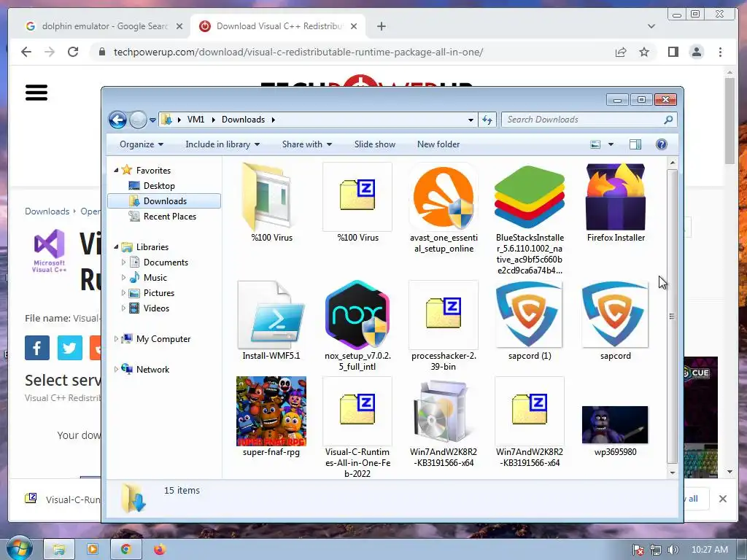Image resolution: width=747 pixels, height=560 pixels.
Task: Share this page from Chrome toolbar
Action: click(620, 52)
